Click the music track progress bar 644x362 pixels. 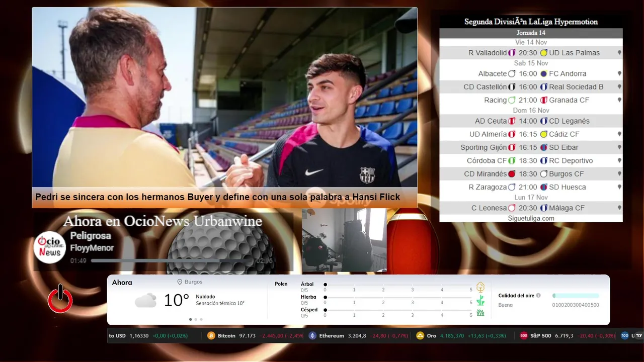click(173, 261)
